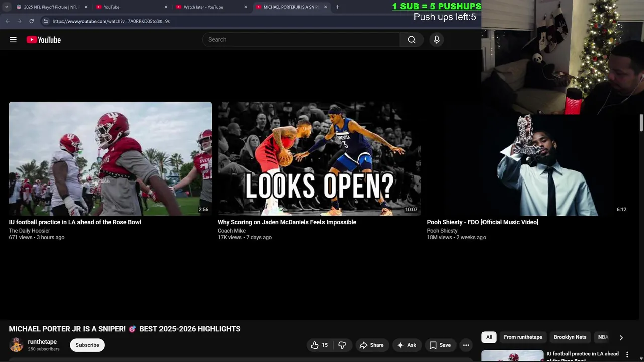Like the video with thumbs up
This screenshot has height=362, width=644.
point(319,345)
